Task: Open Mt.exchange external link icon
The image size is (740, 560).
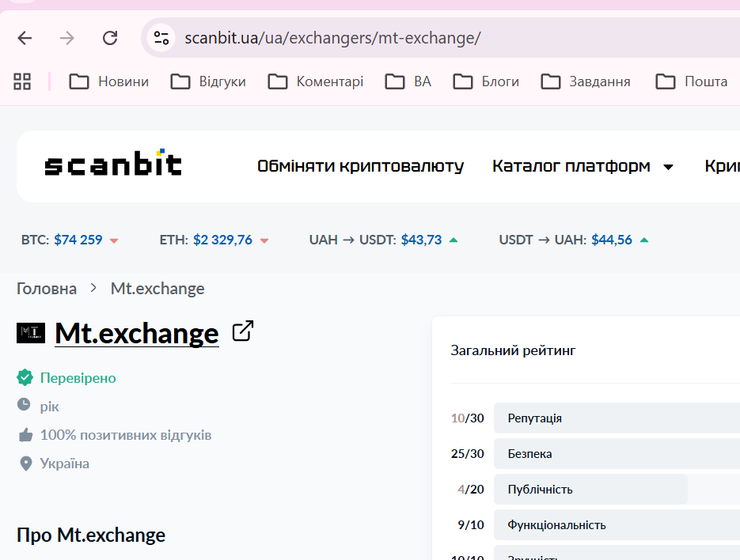Action: [x=243, y=331]
